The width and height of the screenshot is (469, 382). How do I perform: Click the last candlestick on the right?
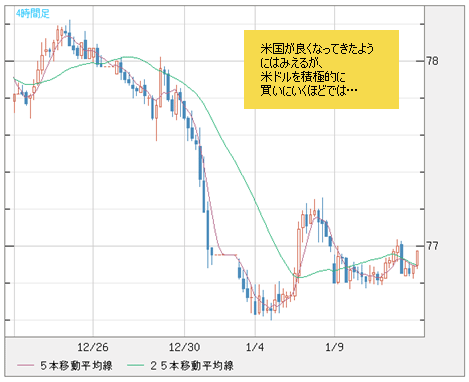coord(417,258)
